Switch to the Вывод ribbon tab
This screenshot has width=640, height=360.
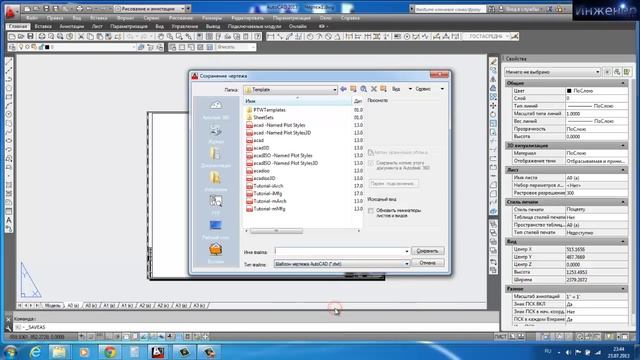(213, 27)
